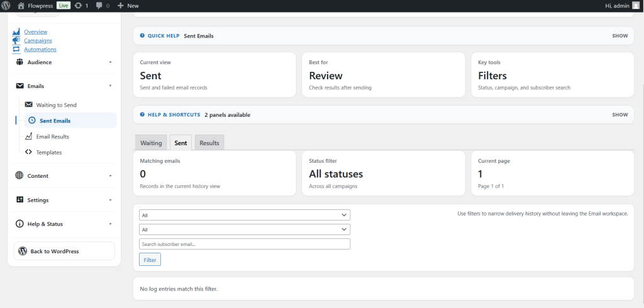This screenshot has height=308, width=644.
Task: Open the Automations link
Action: point(40,49)
